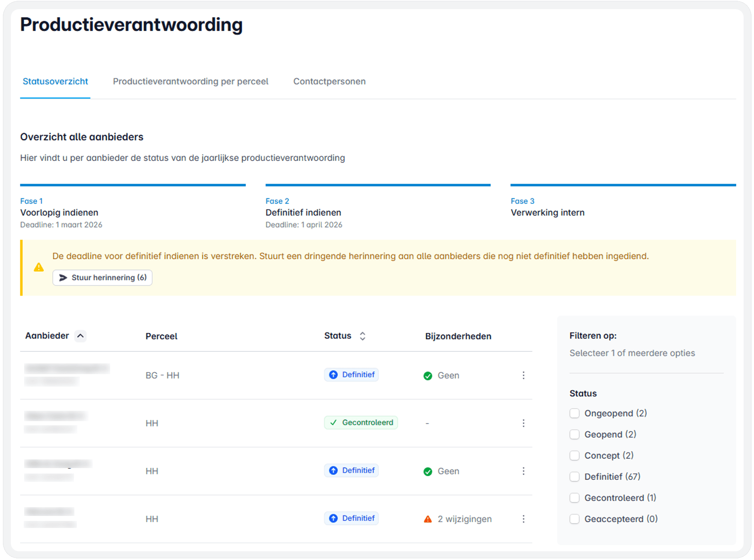Check the Geaccepteerd (0) filter
Image resolution: width=754 pixels, height=560 pixels.
tap(574, 519)
